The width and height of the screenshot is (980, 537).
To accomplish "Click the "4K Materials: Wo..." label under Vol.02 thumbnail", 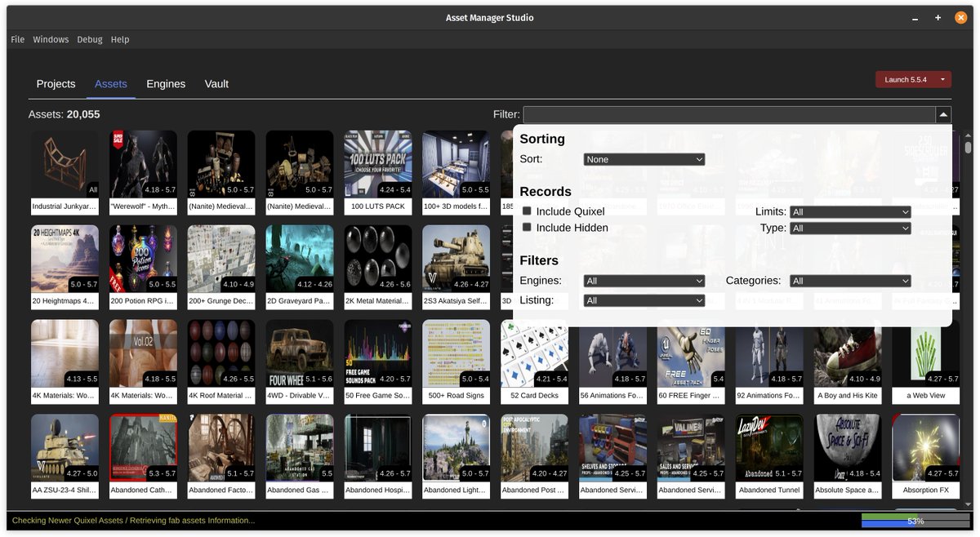I will pos(143,396).
